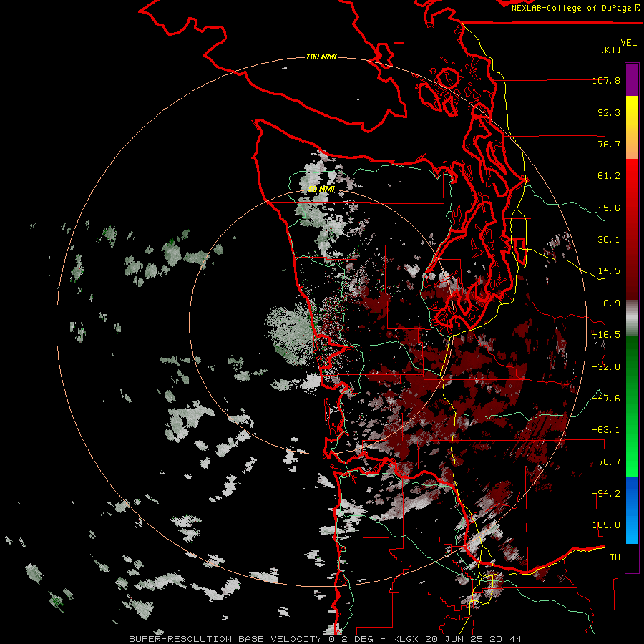Click the [KT] units label
This screenshot has width=644, height=644.
tap(610, 49)
